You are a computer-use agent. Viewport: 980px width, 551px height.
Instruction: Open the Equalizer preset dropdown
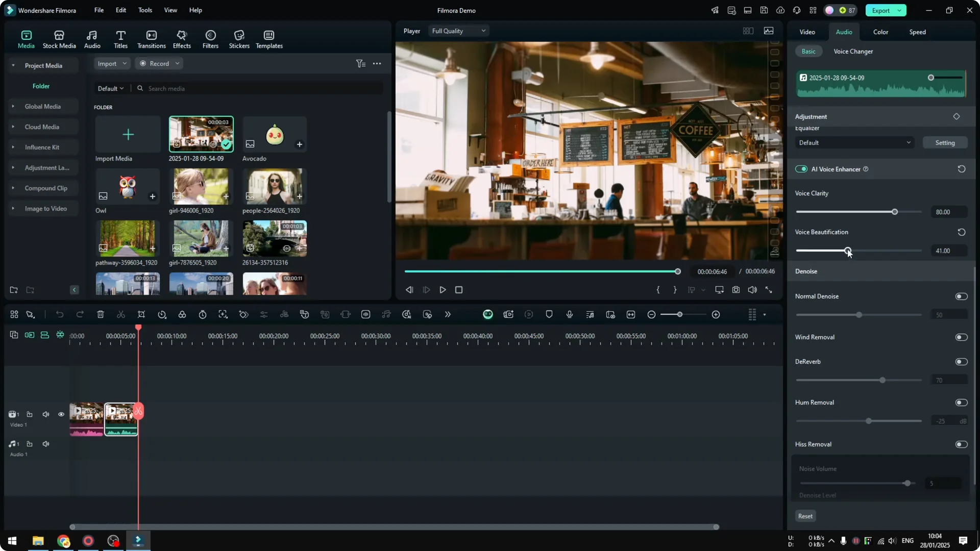[x=854, y=142]
